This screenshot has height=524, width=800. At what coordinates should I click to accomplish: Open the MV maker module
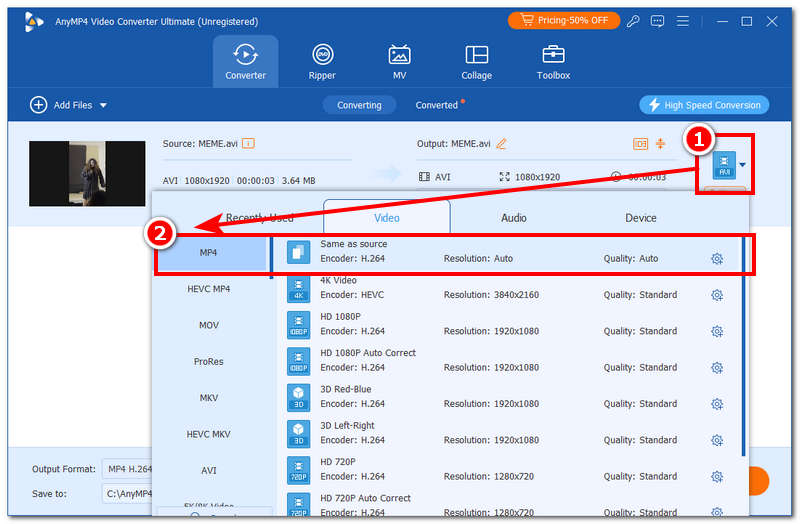[x=399, y=62]
